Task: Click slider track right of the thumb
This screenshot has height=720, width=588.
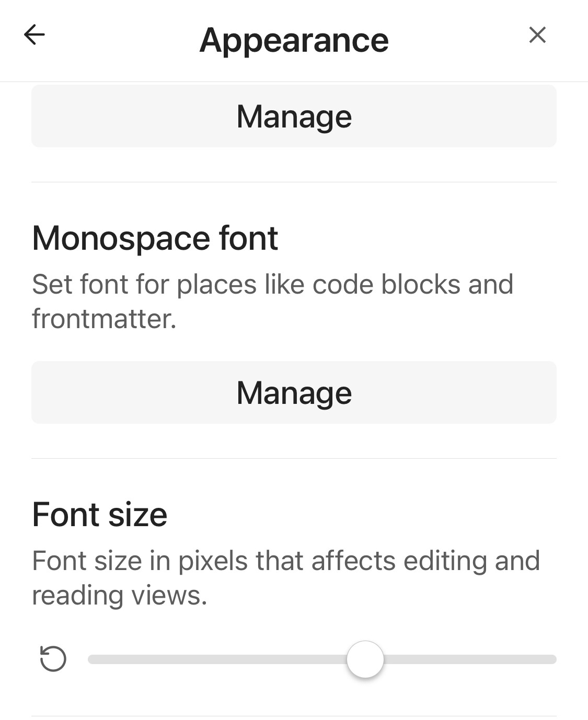Action: 470,659
